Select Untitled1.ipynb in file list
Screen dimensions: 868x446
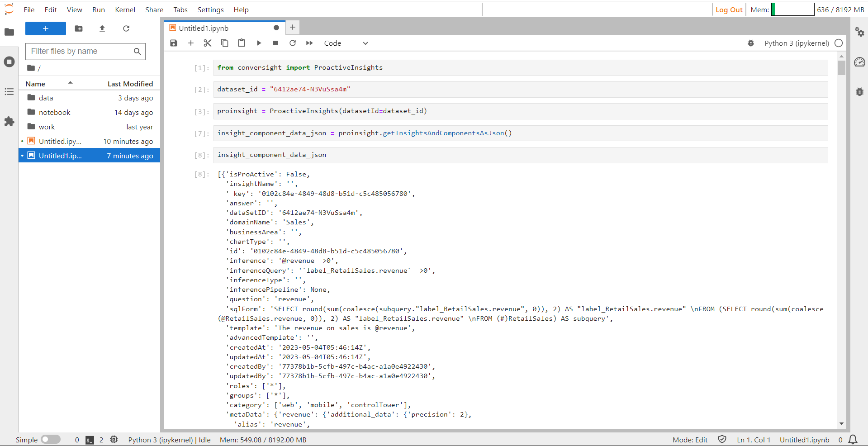[90, 156]
